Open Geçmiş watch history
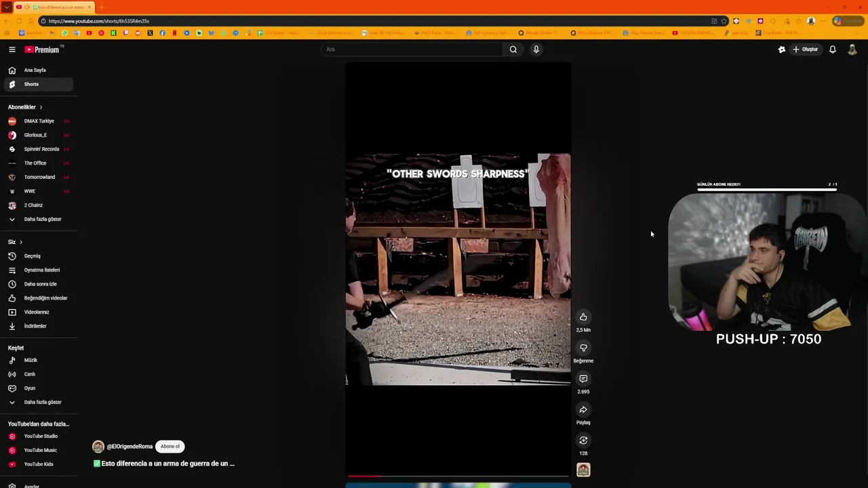The height and width of the screenshot is (488, 868). (39, 256)
